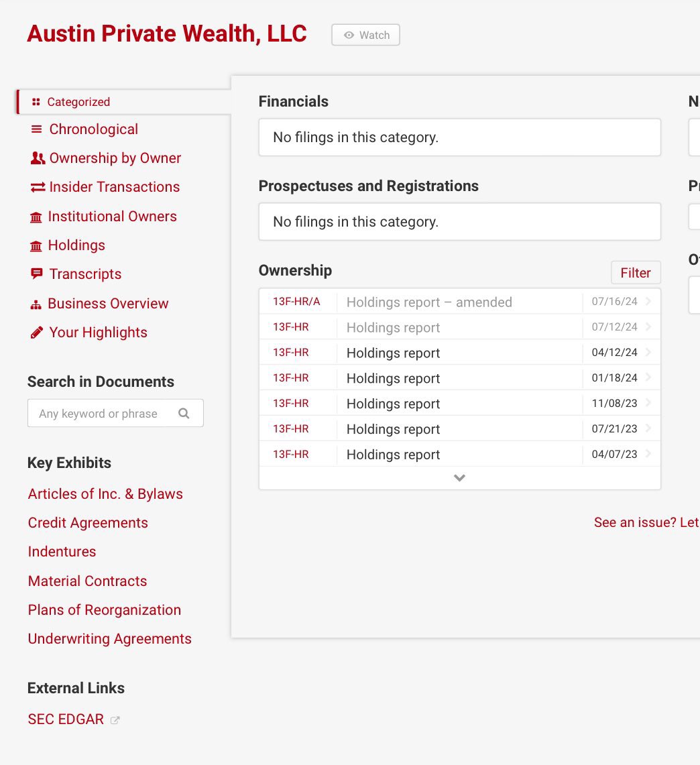Click Austin Private Wealth, LLC title
The height and width of the screenshot is (765, 700).
[167, 34]
